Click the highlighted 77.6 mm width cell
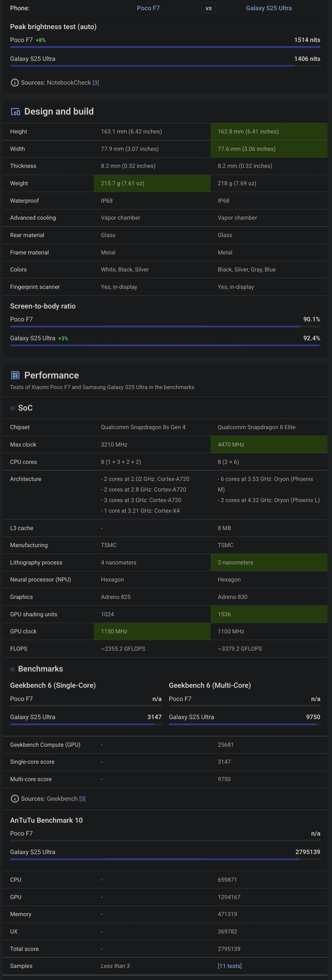Viewport: 332px width, 980px height. click(x=269, y=149)
